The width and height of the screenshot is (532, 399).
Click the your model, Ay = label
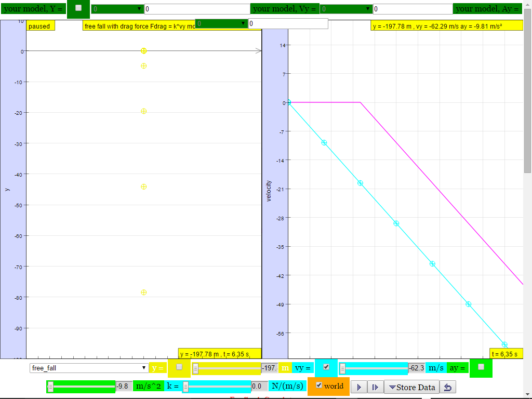coord(487,8)
